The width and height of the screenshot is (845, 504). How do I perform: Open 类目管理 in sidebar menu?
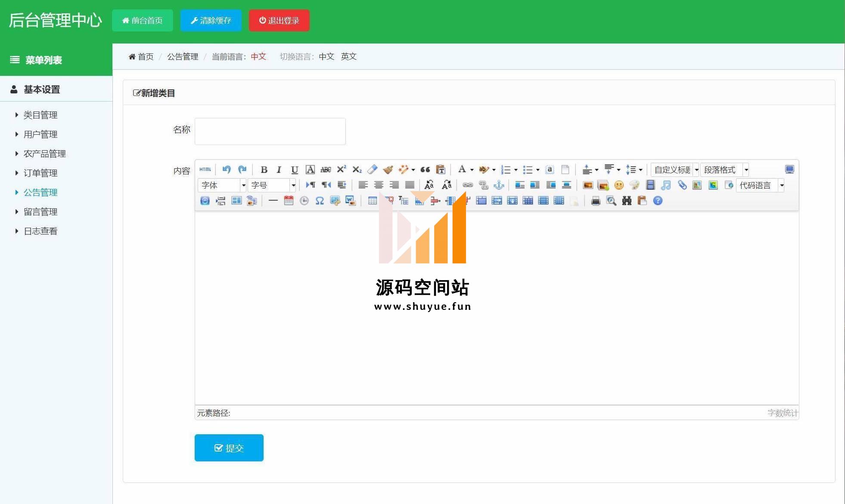[40, 115]
